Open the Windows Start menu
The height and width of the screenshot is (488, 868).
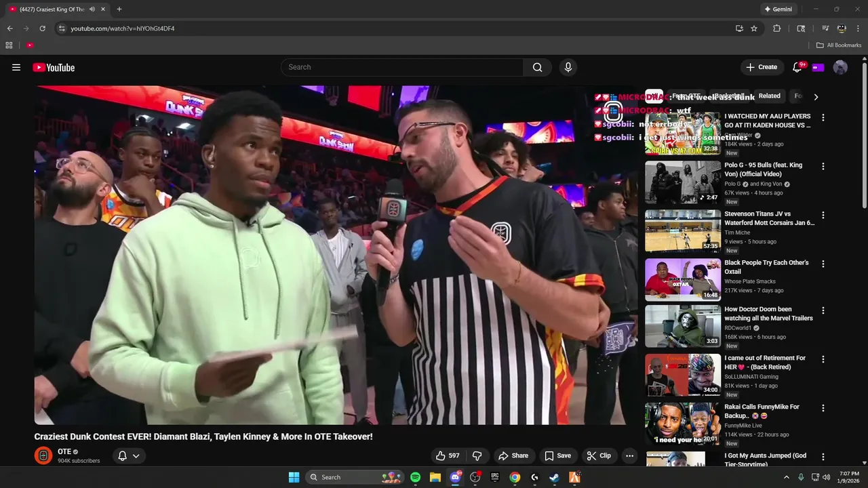[x=294, y=477]
